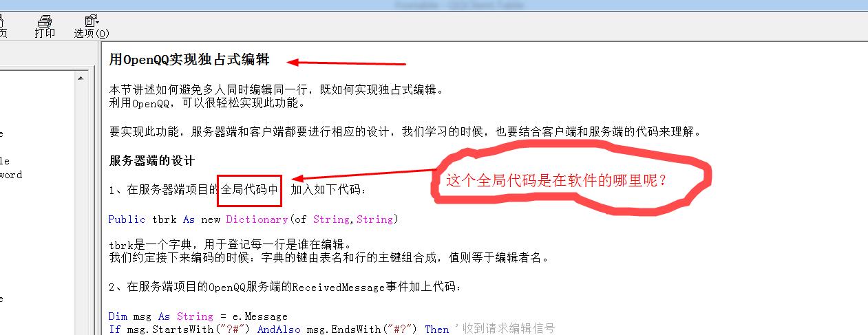Click the heading 用OpenQQ实现独占式编辑
The width and height of the screenshot is (868, 335).
[x=189, y=60]
